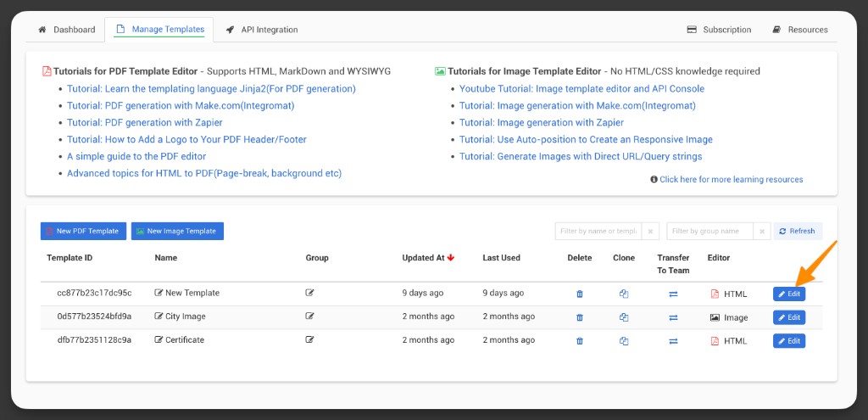Clear the name filter with its x button

pyautogui.click(x=650, y=231)
